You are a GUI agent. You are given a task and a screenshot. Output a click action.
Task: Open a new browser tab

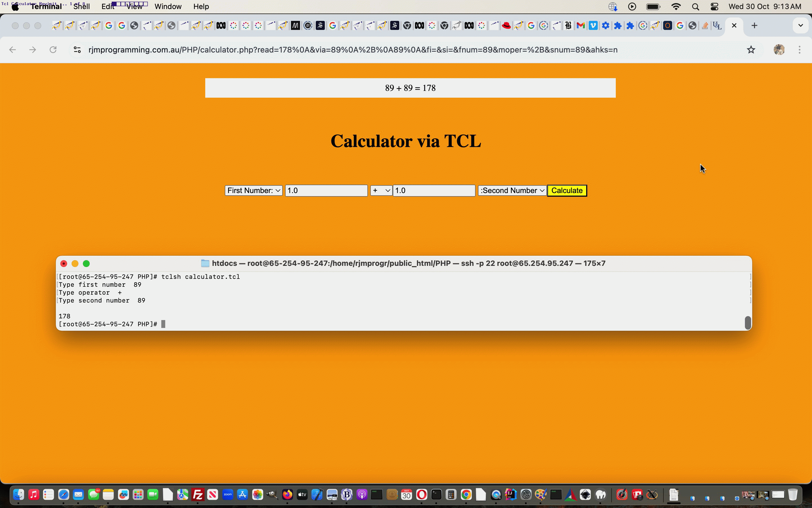(x=754, y=25)
